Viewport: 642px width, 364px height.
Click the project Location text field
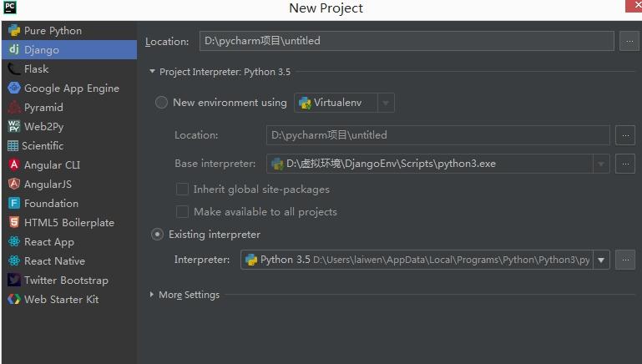407,41
